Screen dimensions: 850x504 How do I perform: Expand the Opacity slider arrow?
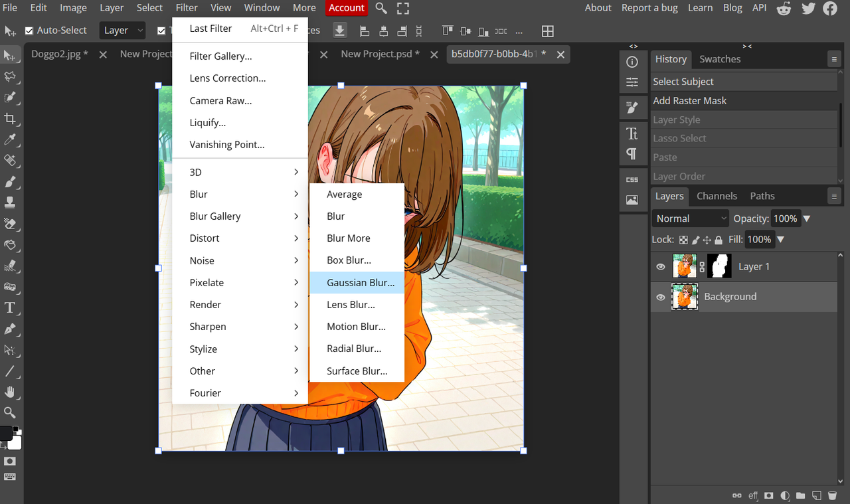click(807, 218)
